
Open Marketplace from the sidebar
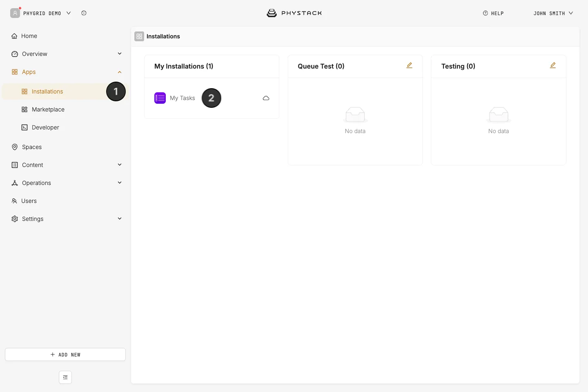65,109
